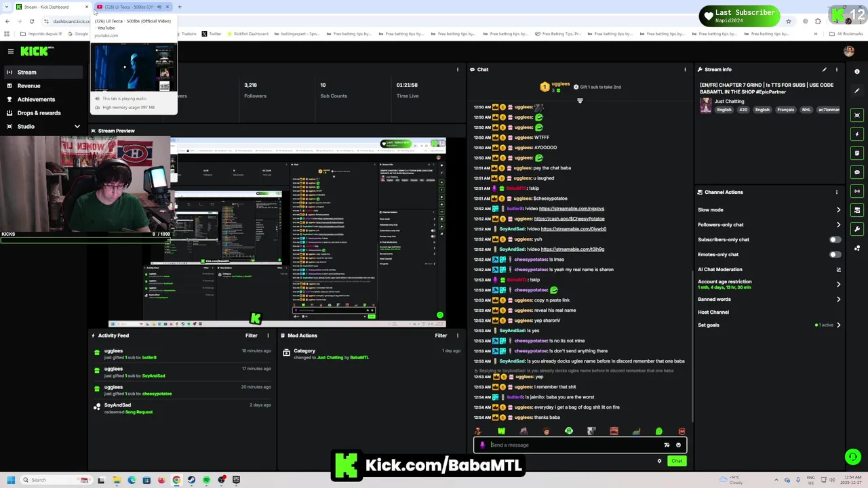Click Just Chatting category text
868x488 pixels.
pos(729,102)
